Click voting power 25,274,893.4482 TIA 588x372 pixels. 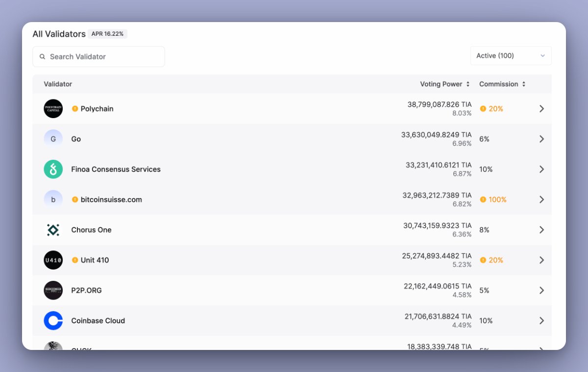click(x=437, y=256)
